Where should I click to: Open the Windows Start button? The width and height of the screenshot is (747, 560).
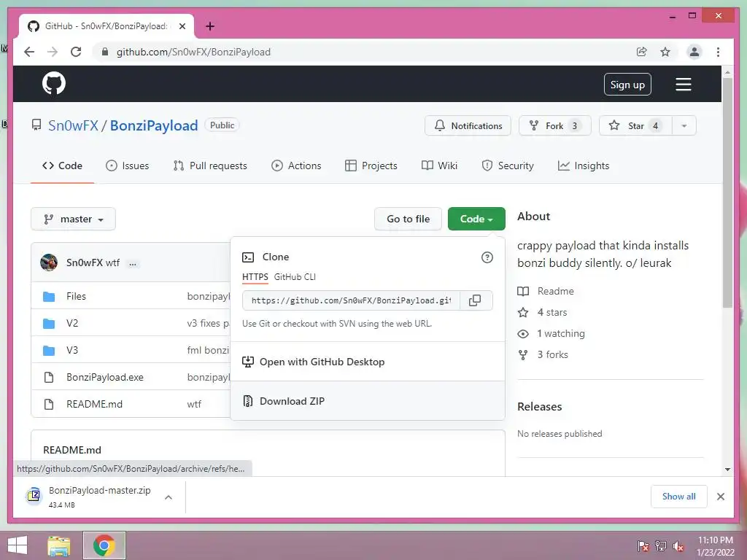[18, 545]
